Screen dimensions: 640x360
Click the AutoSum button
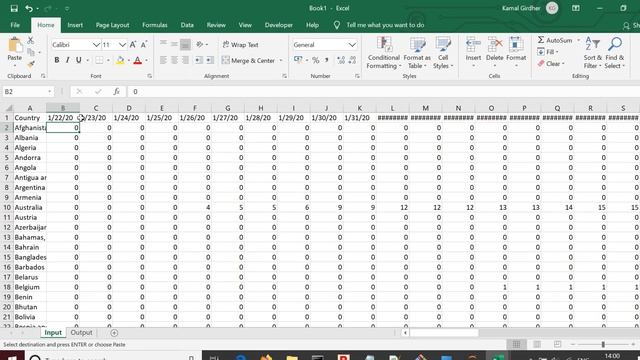555,40
